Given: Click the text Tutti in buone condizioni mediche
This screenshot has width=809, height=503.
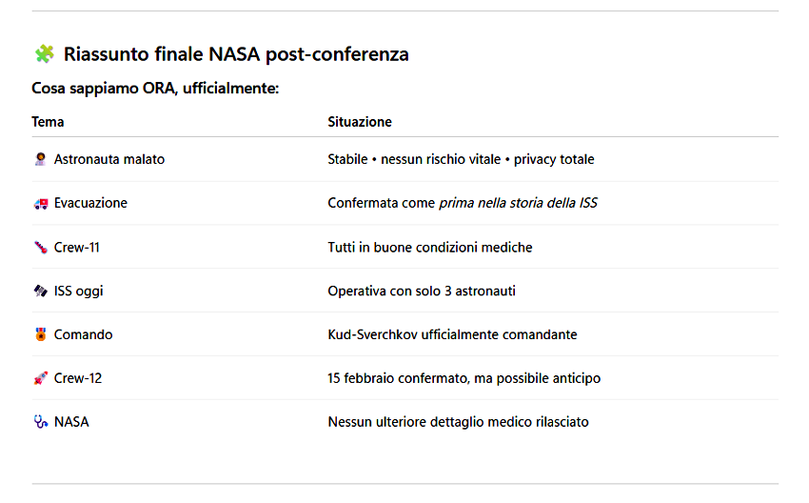Looking at the screenshot, I should point(430,247).
